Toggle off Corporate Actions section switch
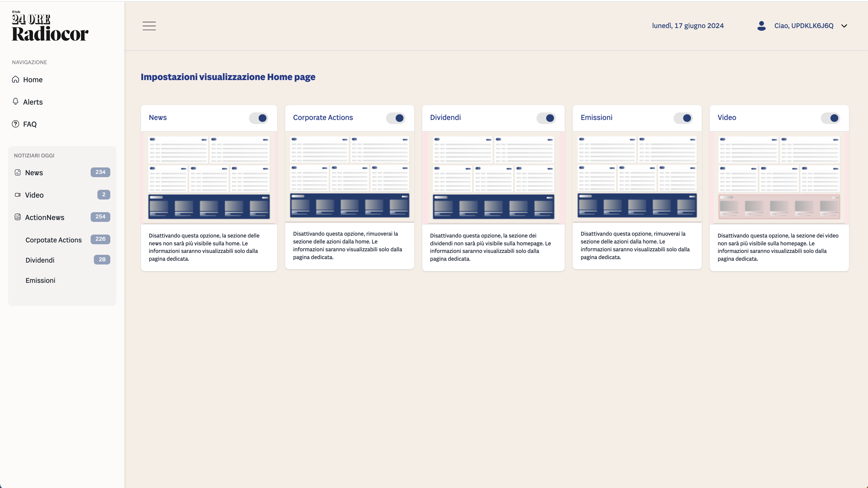This screenshot has width=868, height=488. 396,118
